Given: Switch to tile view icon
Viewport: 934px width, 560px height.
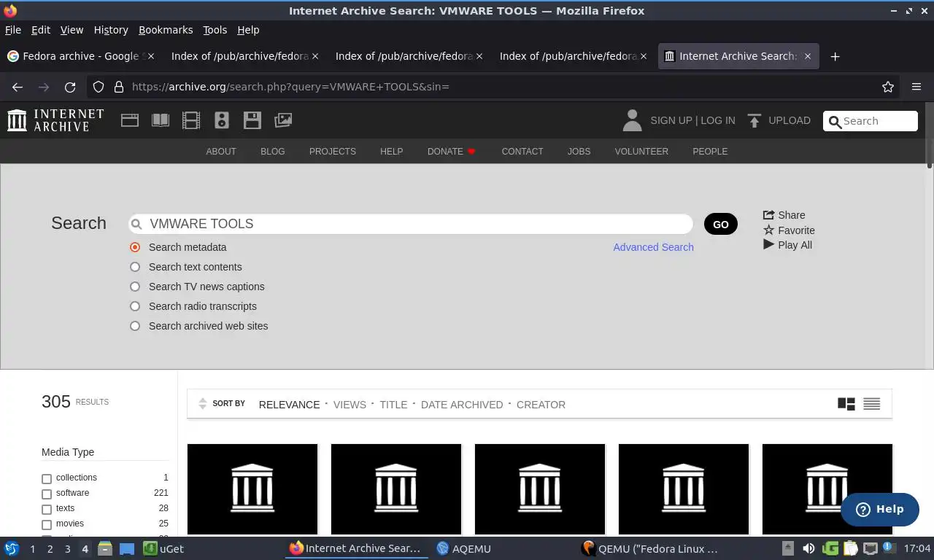Looking at the screenshot, I should pos(846,404).
